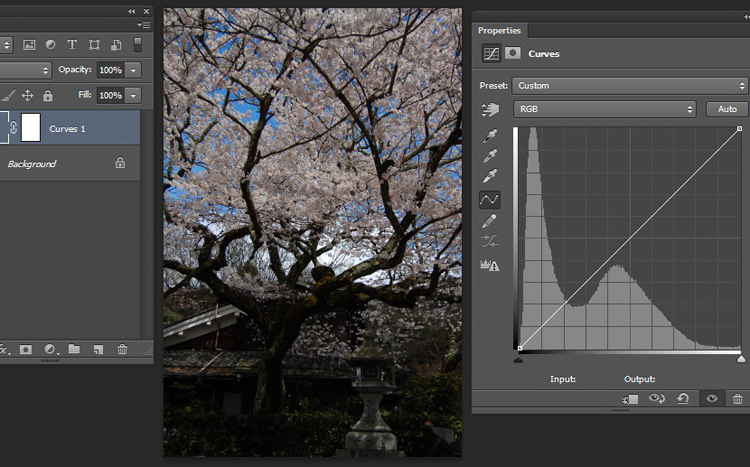
Task: Open the Layers panel flyout menu
Action: (143, 25)
